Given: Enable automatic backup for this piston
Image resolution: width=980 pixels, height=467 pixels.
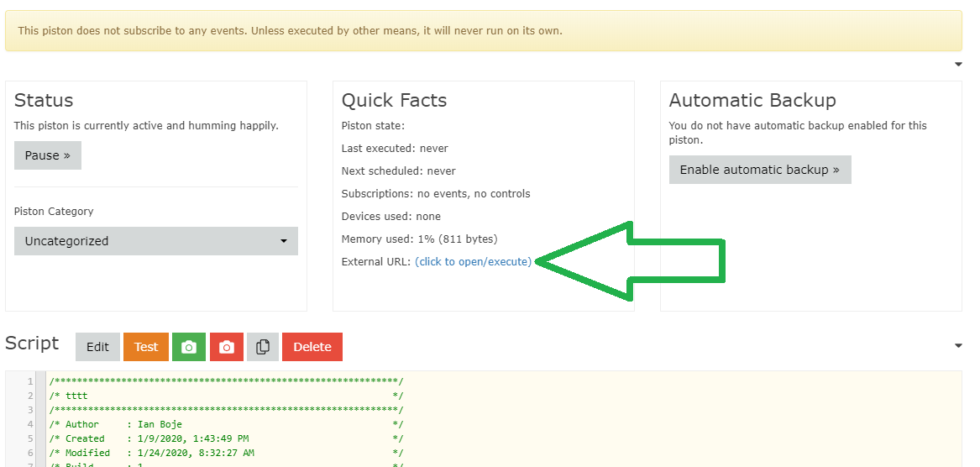Looking at the screenshot, I should [x=760, y=170].
